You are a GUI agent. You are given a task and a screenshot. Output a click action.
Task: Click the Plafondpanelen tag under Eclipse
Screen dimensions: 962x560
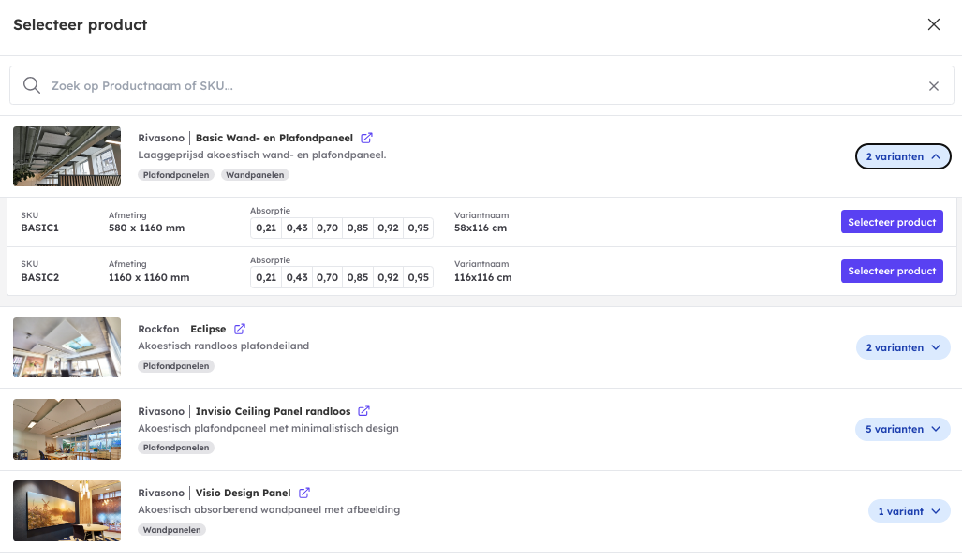(176, 366)
